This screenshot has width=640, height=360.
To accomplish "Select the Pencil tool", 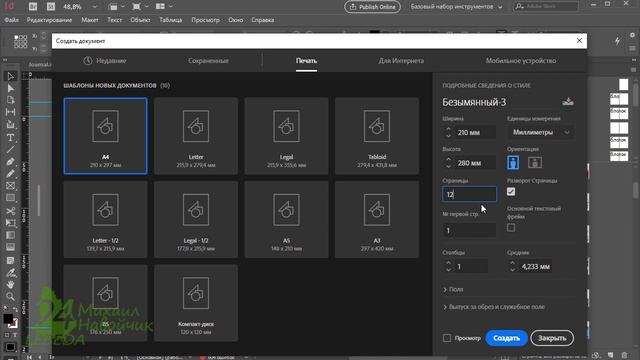I will click(11, 173).
